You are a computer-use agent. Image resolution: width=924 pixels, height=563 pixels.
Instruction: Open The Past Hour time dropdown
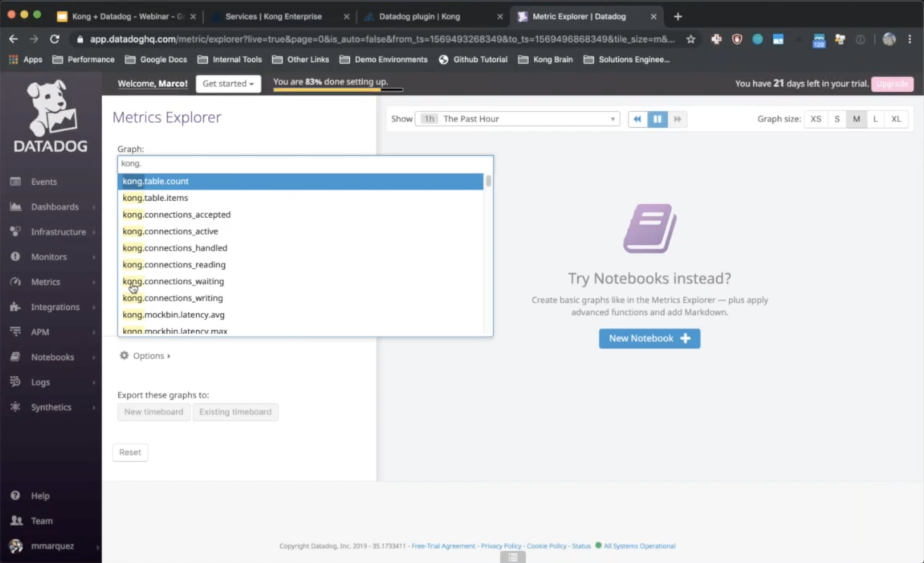(517, 119)
